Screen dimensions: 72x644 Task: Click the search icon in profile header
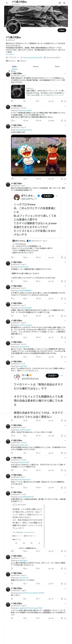[x=64, y=3]
